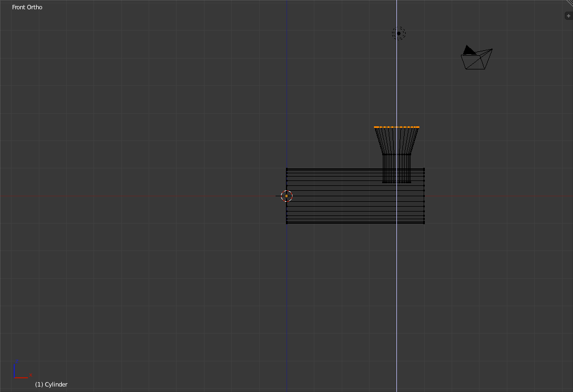Click the 3D cursor at origin
573x392 pixels.
(286, 196)
